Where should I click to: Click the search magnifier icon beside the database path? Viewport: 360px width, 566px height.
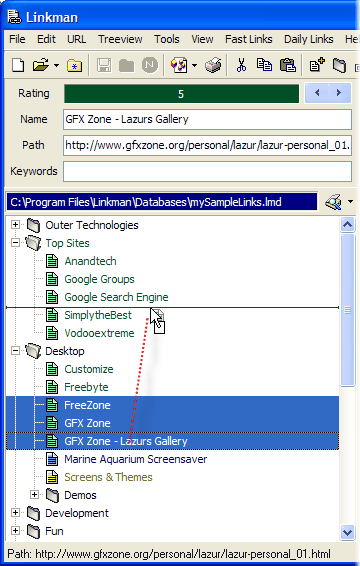pos(333,202)
